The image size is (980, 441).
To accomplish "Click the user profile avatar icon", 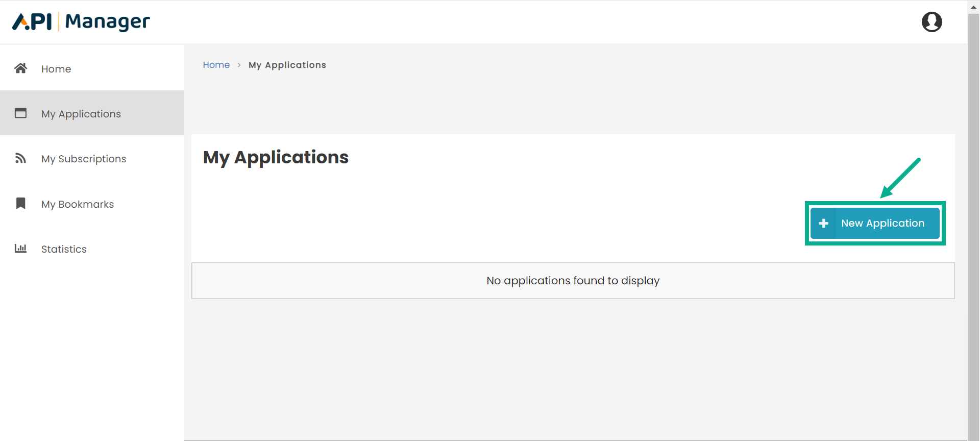I will click(x=932, y=22).
